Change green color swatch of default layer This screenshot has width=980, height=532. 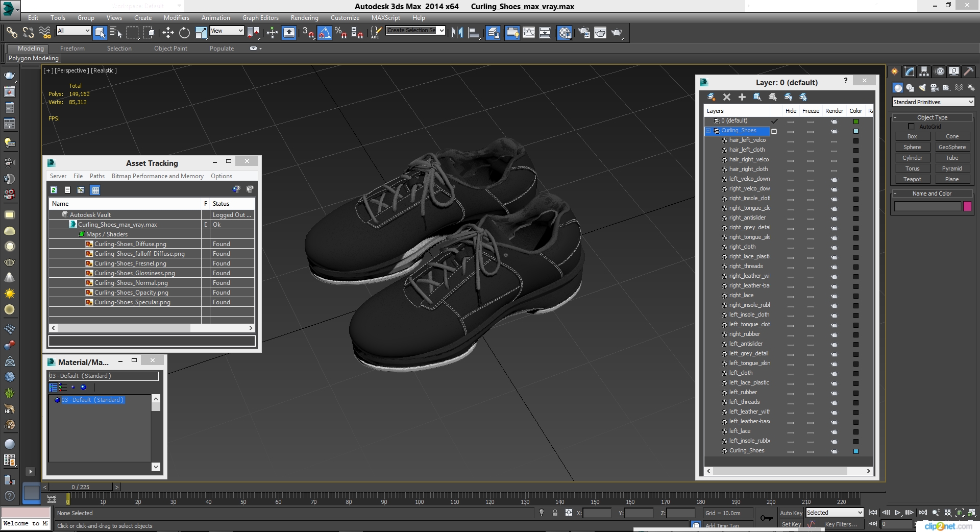[856, 122]
